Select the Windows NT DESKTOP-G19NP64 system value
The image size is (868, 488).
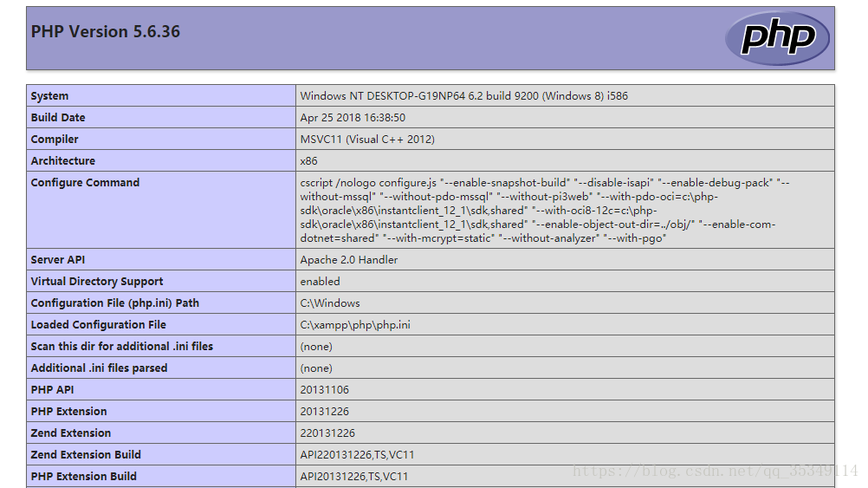(x=464, y=96)
